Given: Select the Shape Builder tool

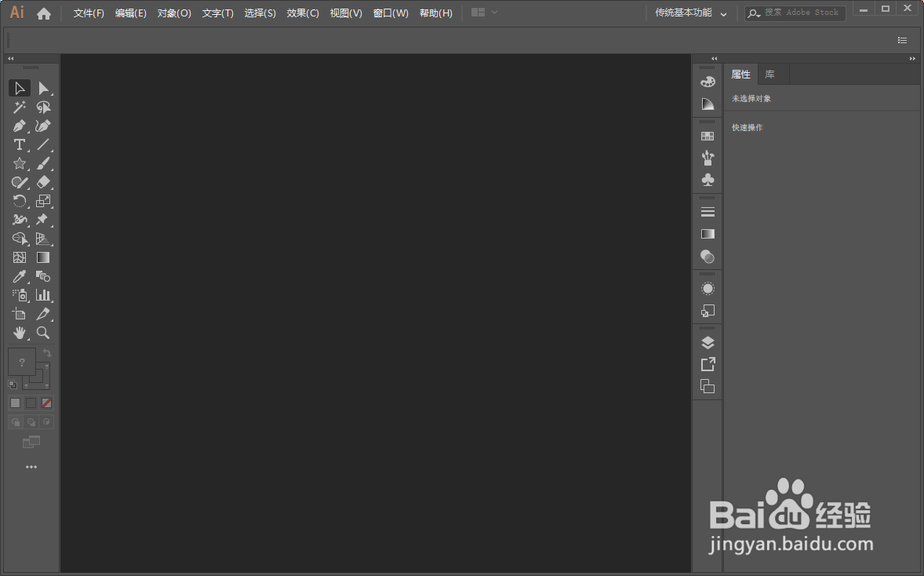Looking at the screenshot, I should pos(20,239).
